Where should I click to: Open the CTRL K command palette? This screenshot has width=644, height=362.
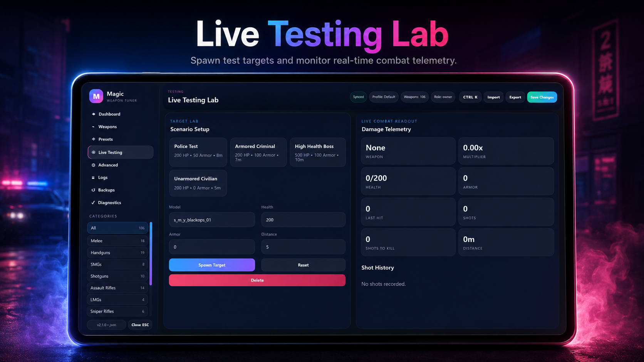pos(470,97)
